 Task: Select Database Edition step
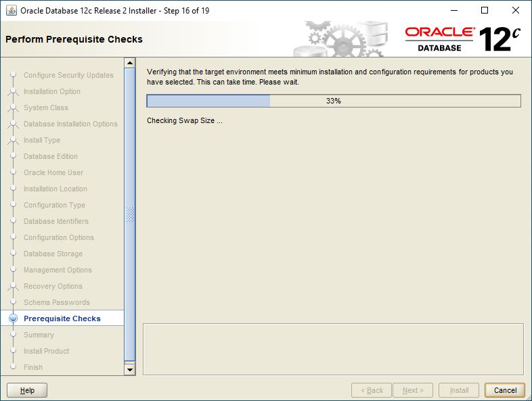coord(51,156)
